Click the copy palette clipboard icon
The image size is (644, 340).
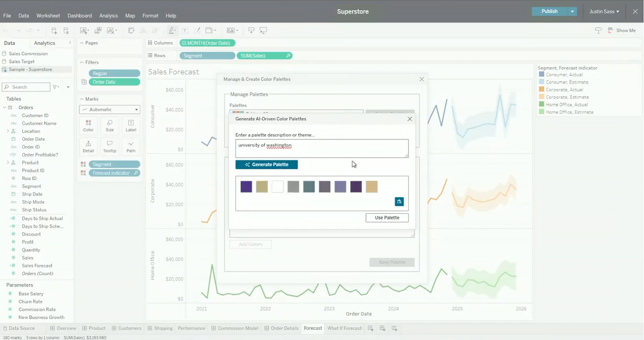(x=399, y=202)
